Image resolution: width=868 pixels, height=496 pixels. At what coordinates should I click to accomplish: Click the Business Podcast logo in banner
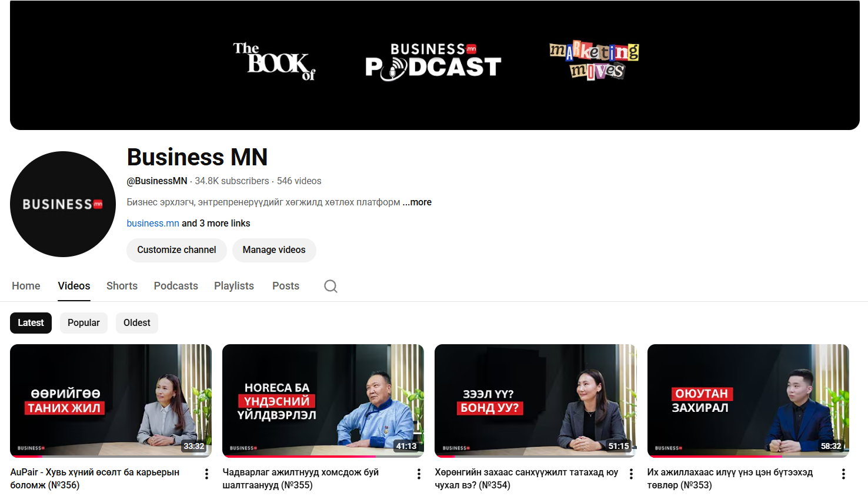(x=433, y=62)
